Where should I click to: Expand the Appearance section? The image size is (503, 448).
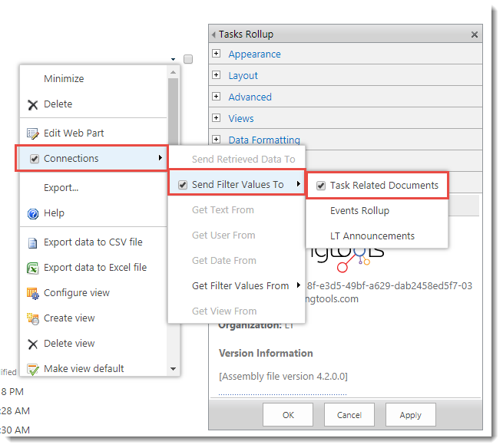coord(217,54)
